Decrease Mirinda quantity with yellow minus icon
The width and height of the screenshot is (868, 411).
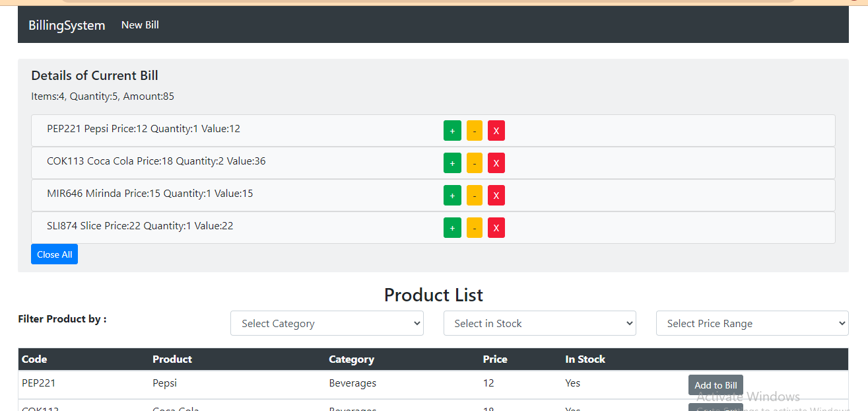474,195
